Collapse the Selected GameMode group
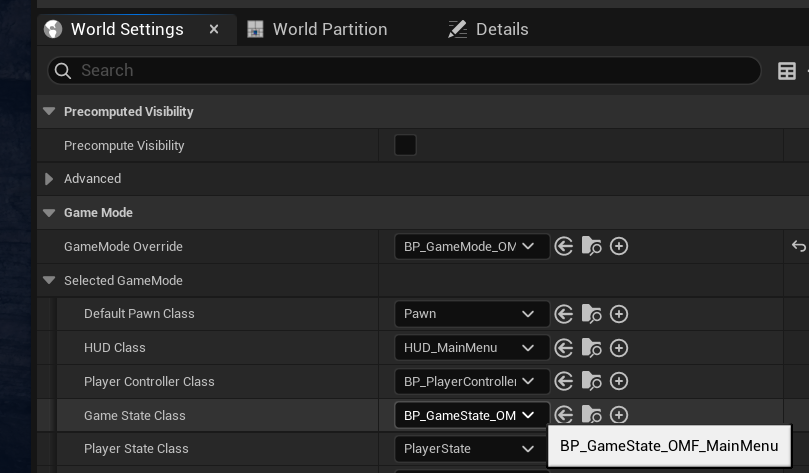 49,281
